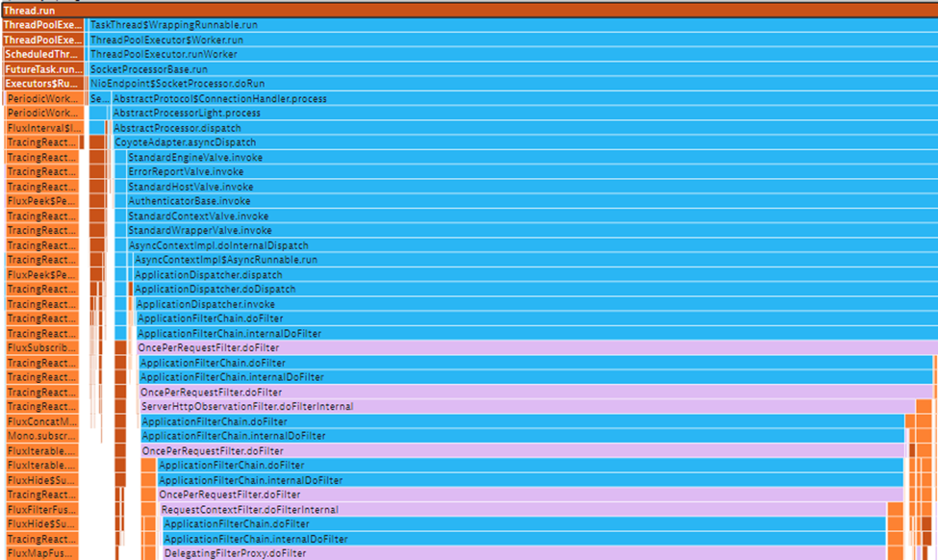Viewport: 938px width, 560px height.
Task: Click the ErrorReportValve.invoke frame
Action: 529,172
